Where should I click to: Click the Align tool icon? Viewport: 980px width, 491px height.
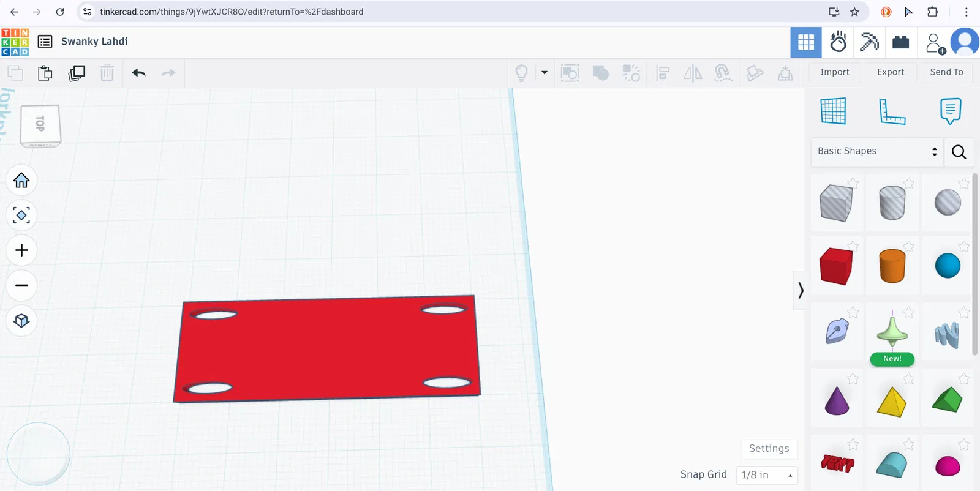(x=662, y=73)
